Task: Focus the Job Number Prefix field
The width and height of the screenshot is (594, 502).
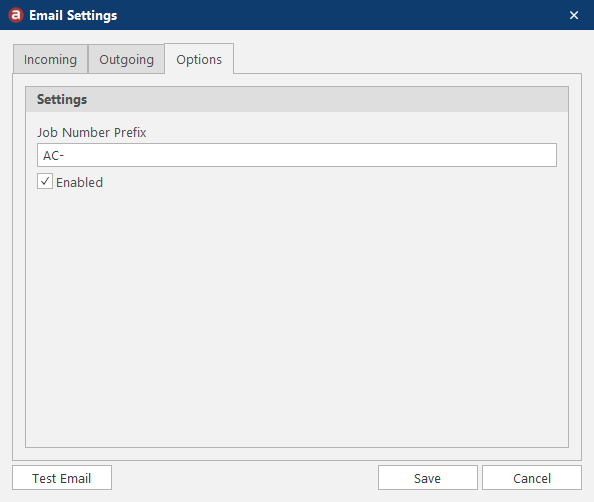Action: [x=297, y=155]
